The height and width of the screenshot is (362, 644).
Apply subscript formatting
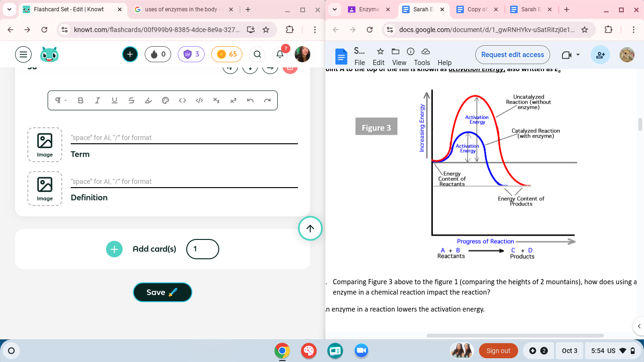click(x=216, y=100)
